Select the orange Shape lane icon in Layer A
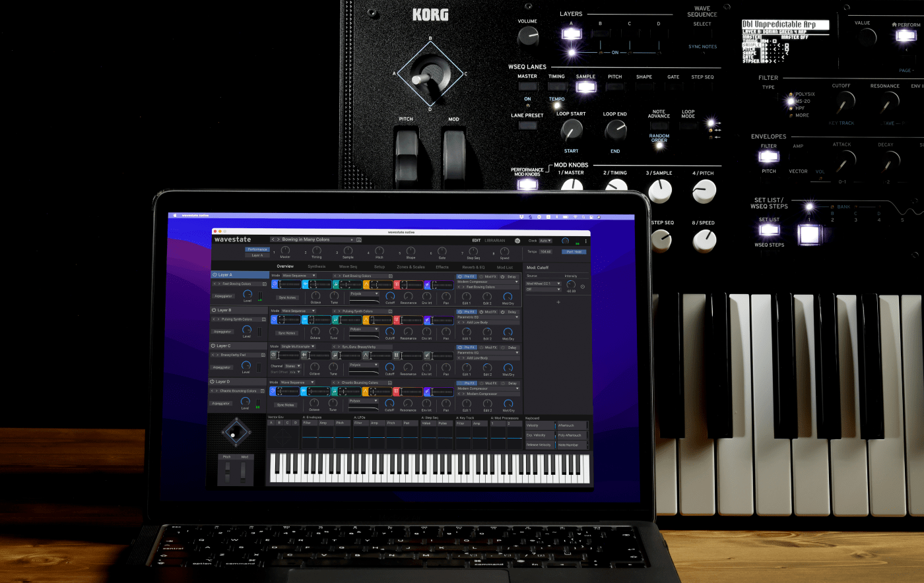 pos(366,284)
